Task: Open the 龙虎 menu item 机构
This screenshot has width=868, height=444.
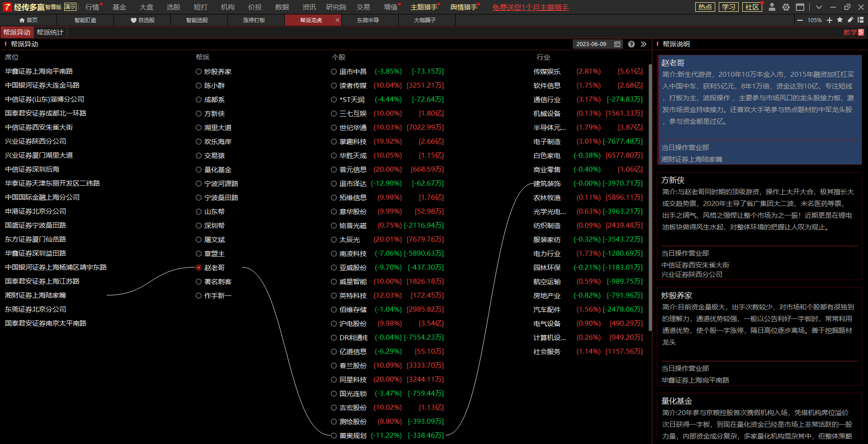Action: coord(227,7)
